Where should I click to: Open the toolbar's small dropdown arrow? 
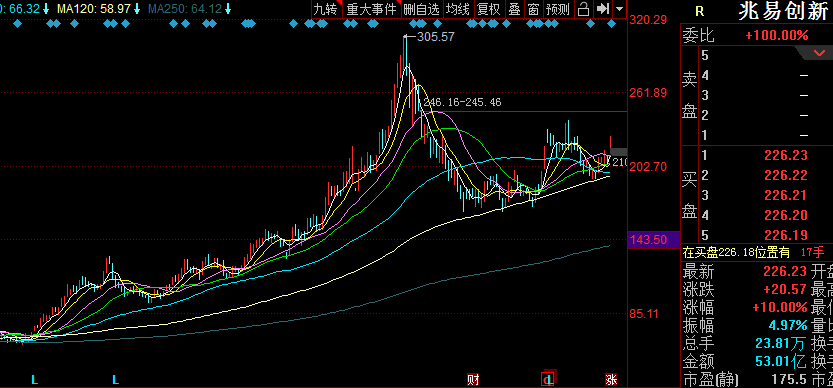pyautogui.click(x=619, y=9)
